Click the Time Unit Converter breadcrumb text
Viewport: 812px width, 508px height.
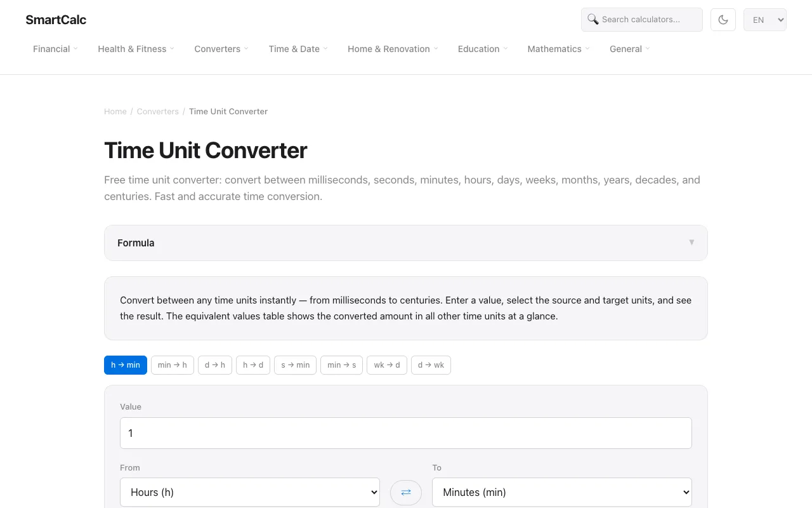point(228,111)
